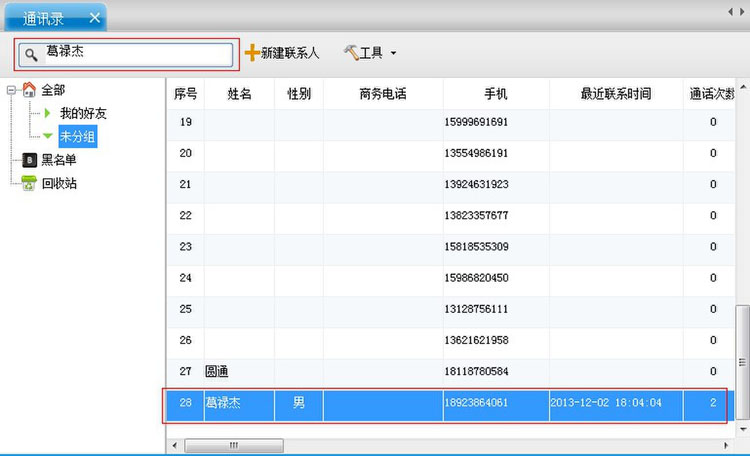Click phone number 18118780584
This screenshot has height=456, width=750.
point(476,371)
